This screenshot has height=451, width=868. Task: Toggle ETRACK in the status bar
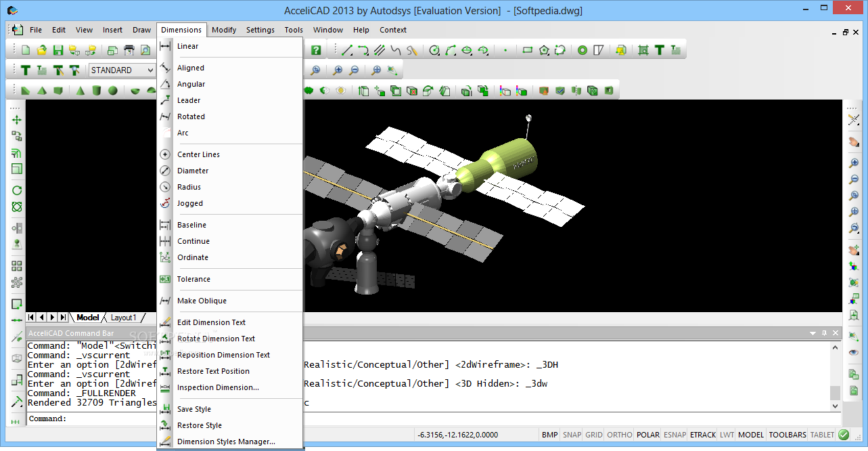(x=703, y=435)
